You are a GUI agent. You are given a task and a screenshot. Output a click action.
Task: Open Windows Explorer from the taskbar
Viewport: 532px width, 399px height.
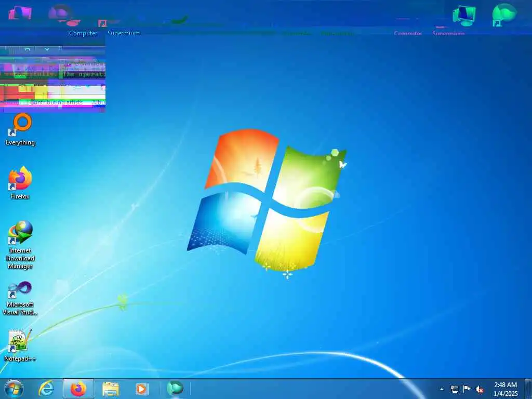(x=111, y=389)
